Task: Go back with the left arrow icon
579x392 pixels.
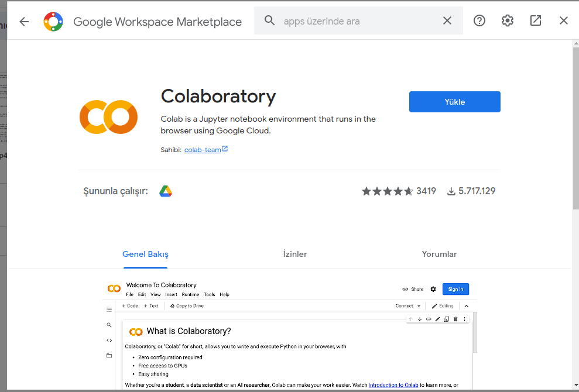Action: (x=24, y=22)
